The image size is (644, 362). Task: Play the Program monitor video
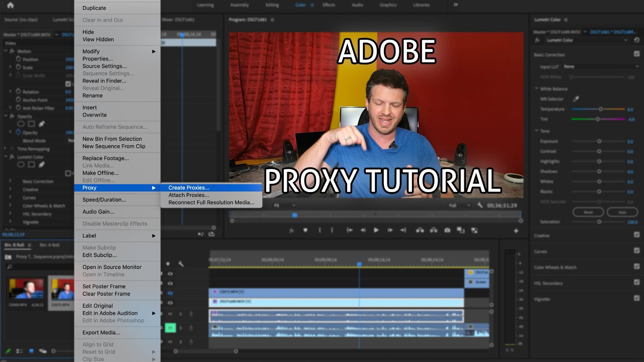(x=376, y=230)
